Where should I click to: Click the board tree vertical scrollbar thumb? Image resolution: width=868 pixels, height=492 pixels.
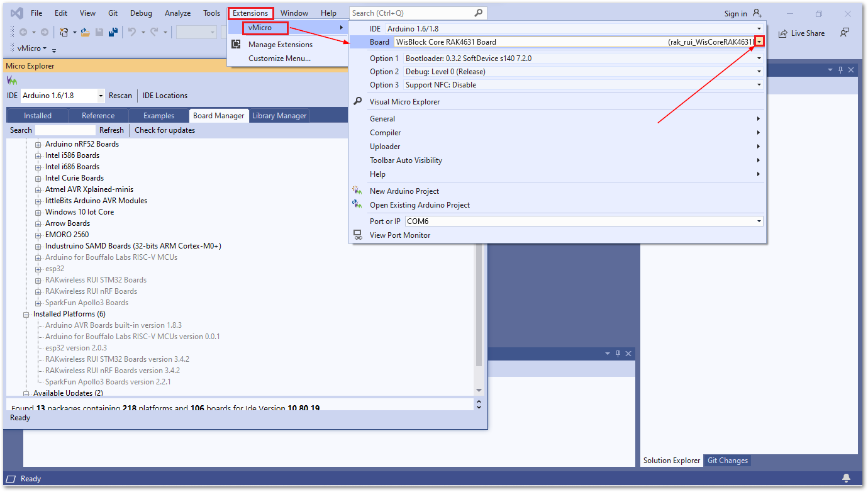(479, 305)
